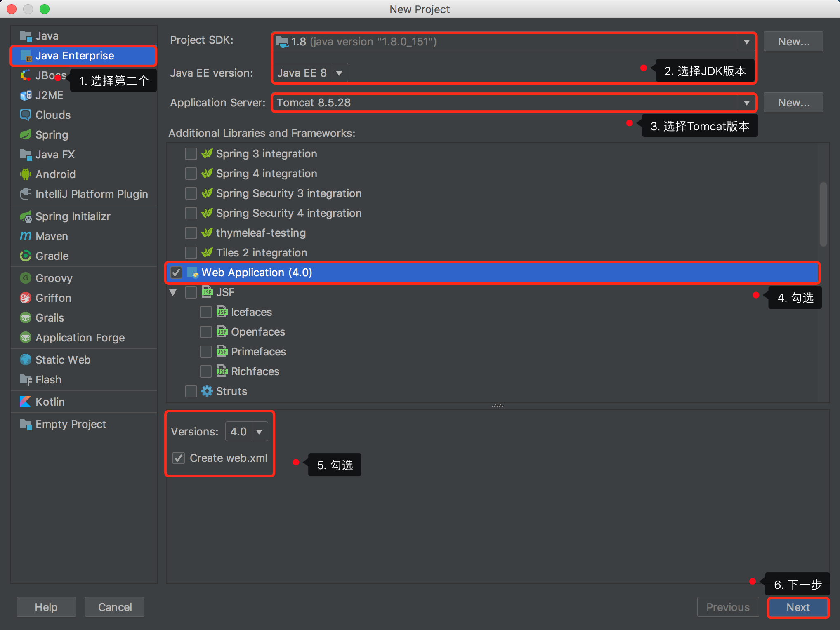Select the Richfaces row
This screenshot has width=840, height=630.
[493, 371]
